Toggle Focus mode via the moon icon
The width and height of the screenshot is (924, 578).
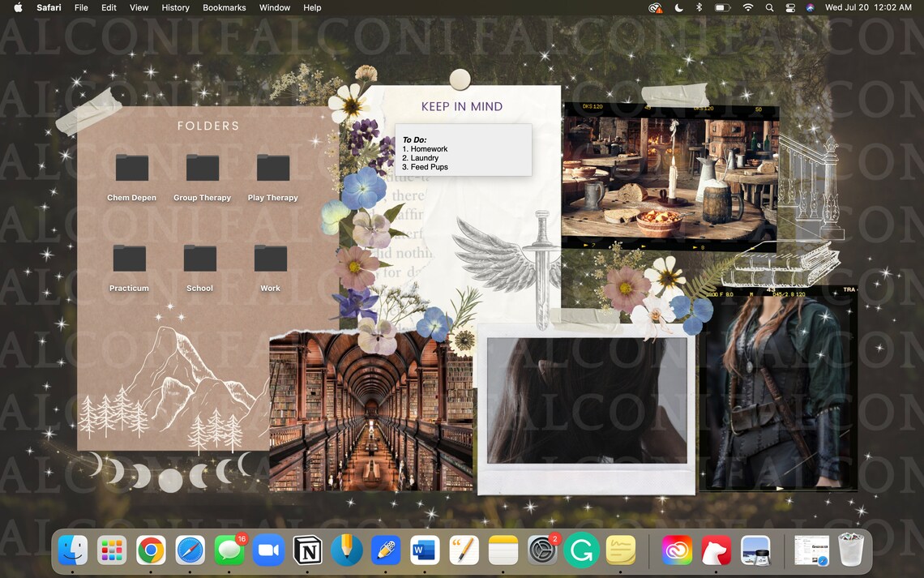tap(678, 7)
